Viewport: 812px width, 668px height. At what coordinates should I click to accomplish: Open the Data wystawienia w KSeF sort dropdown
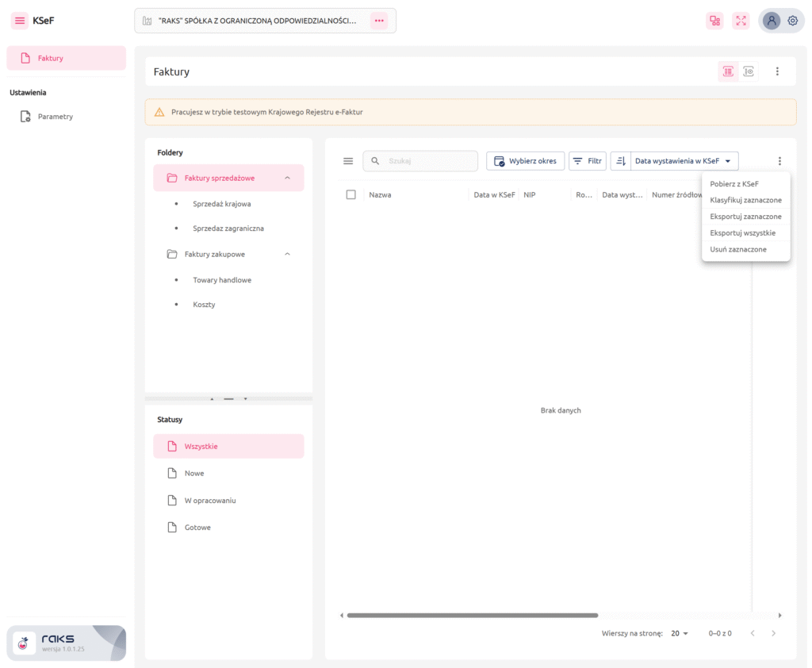pos(684,161)
